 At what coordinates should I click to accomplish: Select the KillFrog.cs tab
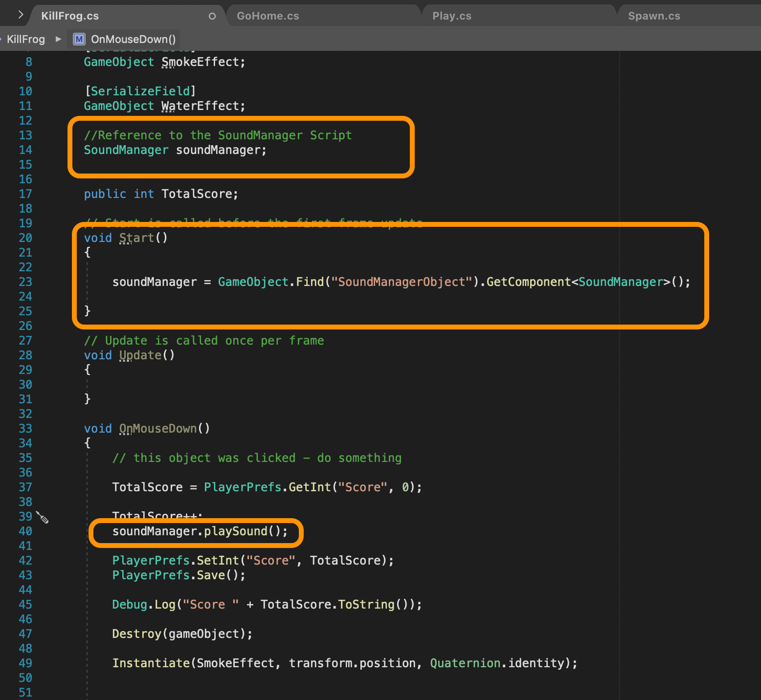(x=70, y=16)
